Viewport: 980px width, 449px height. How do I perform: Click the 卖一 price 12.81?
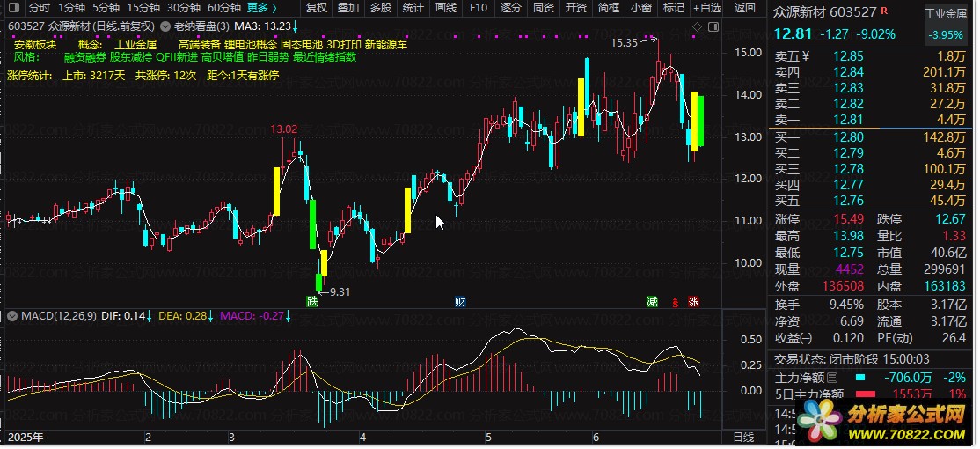(x=849, y=120)
